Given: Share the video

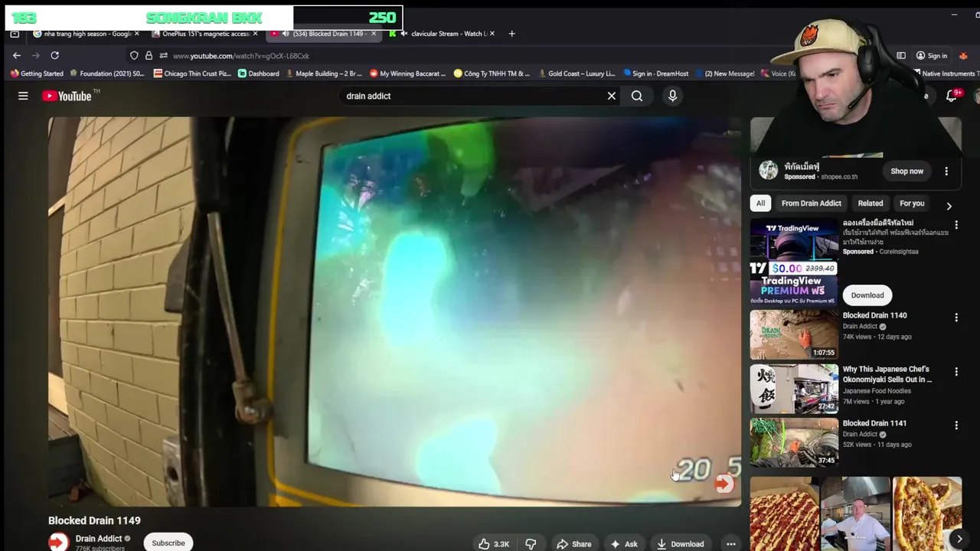Looking at the screenshot, I should pos(574,543).
